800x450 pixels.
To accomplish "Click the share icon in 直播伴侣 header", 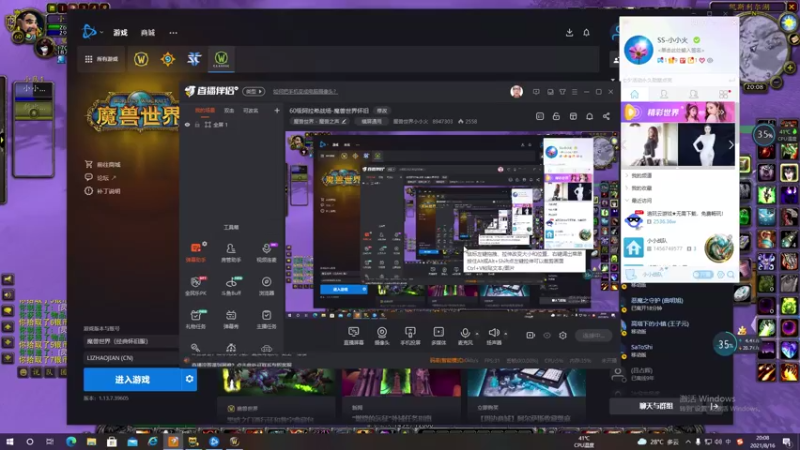I will (x=606, y=116).
